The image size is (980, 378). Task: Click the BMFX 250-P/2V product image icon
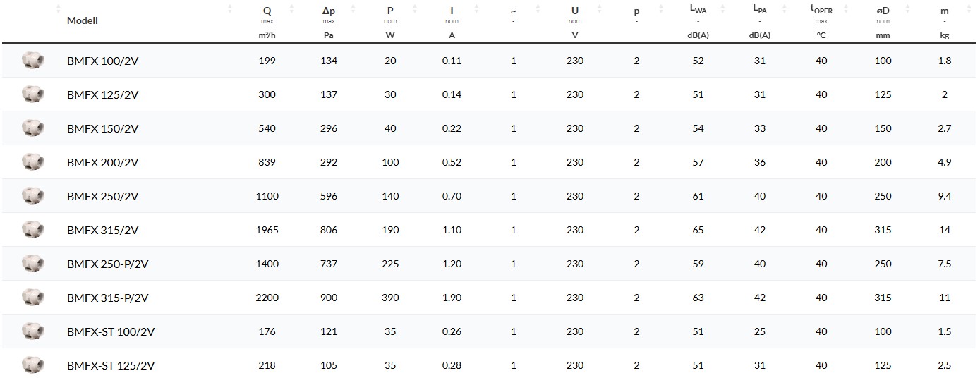[x=32, y=264]
